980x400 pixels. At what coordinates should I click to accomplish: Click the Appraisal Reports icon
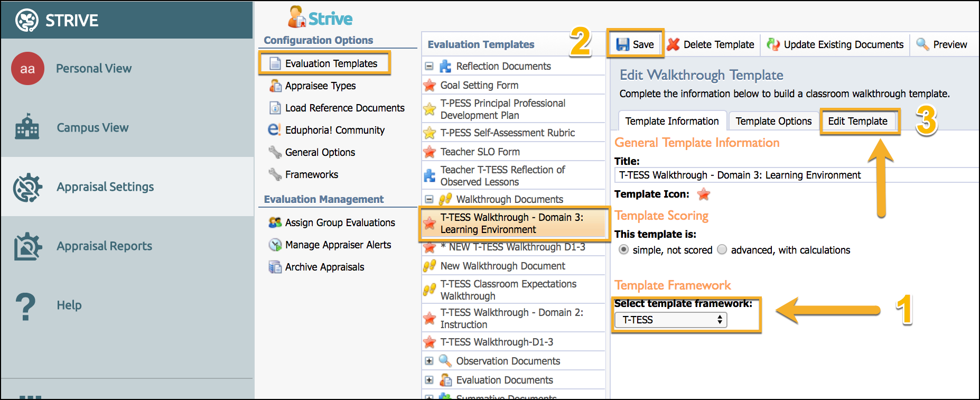point(27,246)
